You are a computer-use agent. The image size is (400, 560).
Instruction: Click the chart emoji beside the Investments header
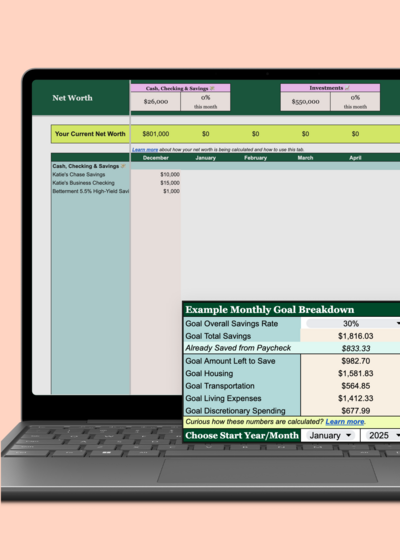coord(347,88)
